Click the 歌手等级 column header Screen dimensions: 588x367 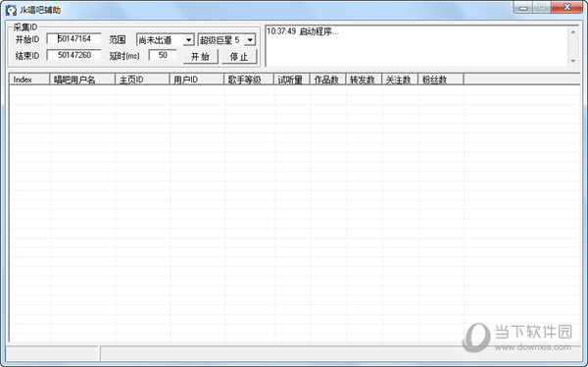(x=249, y=79)
